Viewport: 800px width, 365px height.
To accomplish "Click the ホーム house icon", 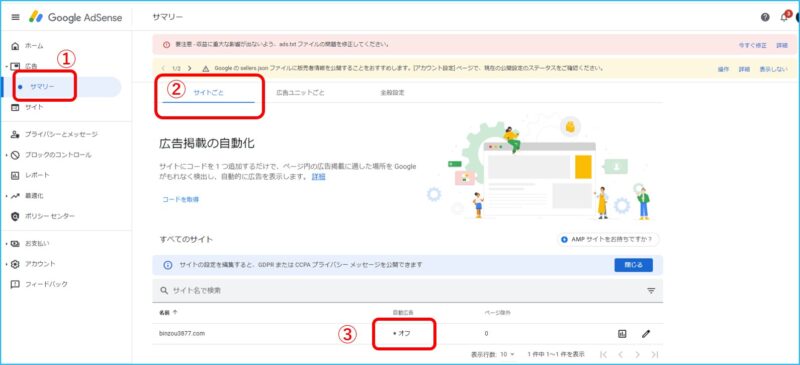I will click(x=15, y=46).
